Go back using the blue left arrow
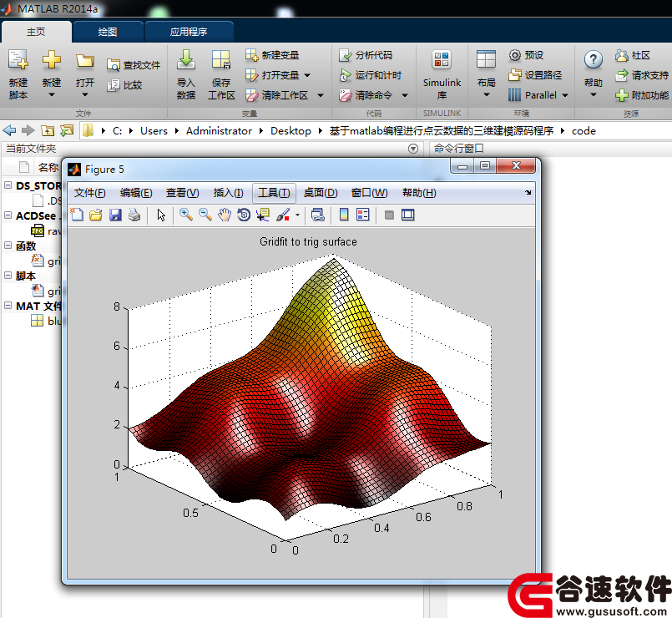 [9, 130]
